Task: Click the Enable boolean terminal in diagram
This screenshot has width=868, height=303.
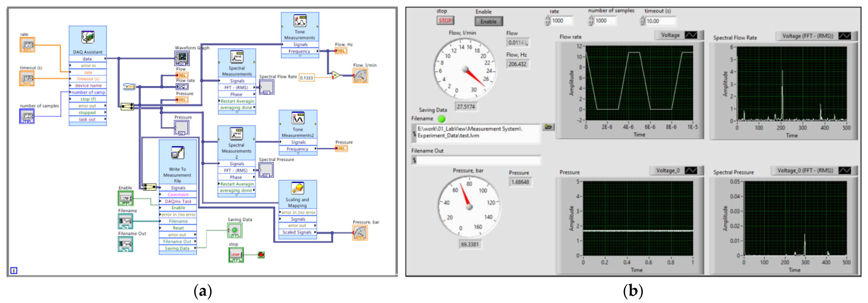Action: pos(125,198)
